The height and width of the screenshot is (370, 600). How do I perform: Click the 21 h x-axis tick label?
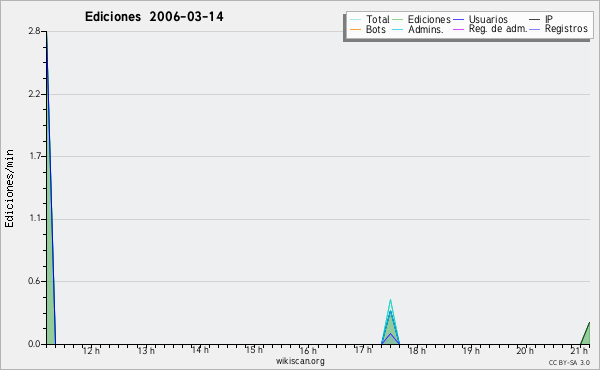579,351
